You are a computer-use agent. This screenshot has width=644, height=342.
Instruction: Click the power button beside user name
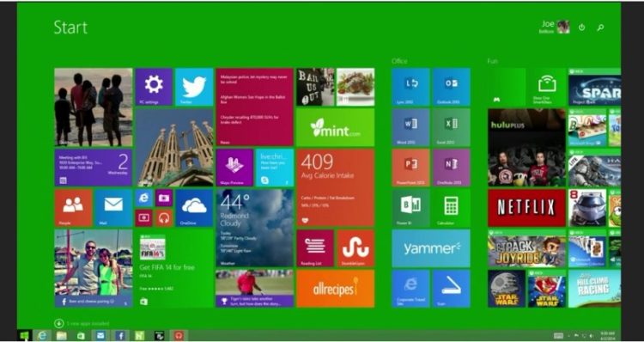point(581,27)
